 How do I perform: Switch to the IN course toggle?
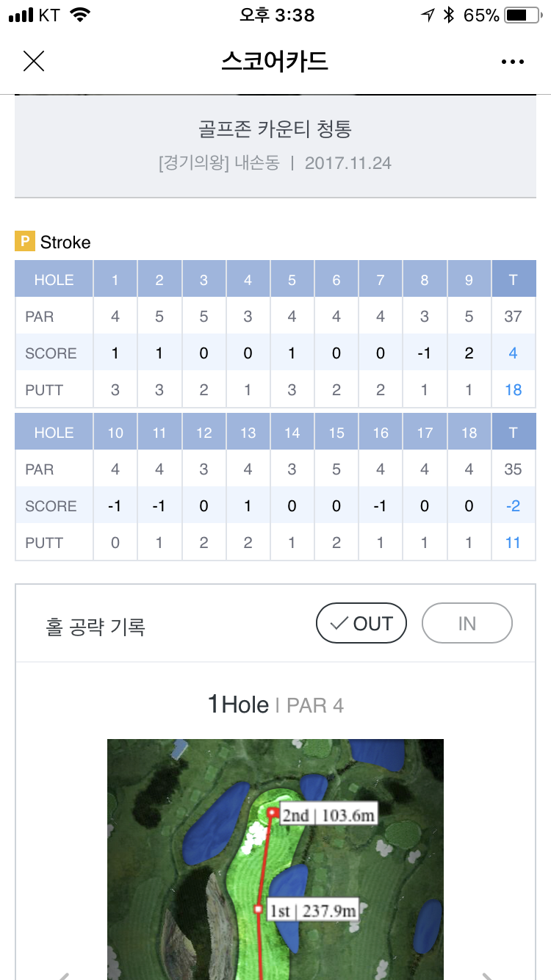coord(467,624)
